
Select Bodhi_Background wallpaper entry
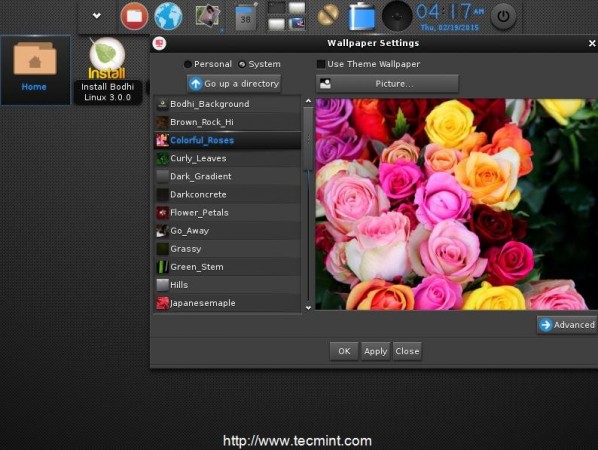(228, 104)
